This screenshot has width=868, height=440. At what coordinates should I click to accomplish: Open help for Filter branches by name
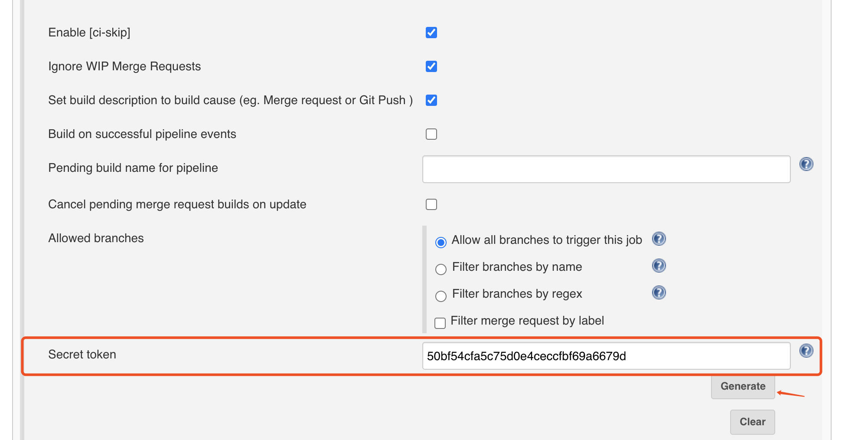click(x=658, y=266)
